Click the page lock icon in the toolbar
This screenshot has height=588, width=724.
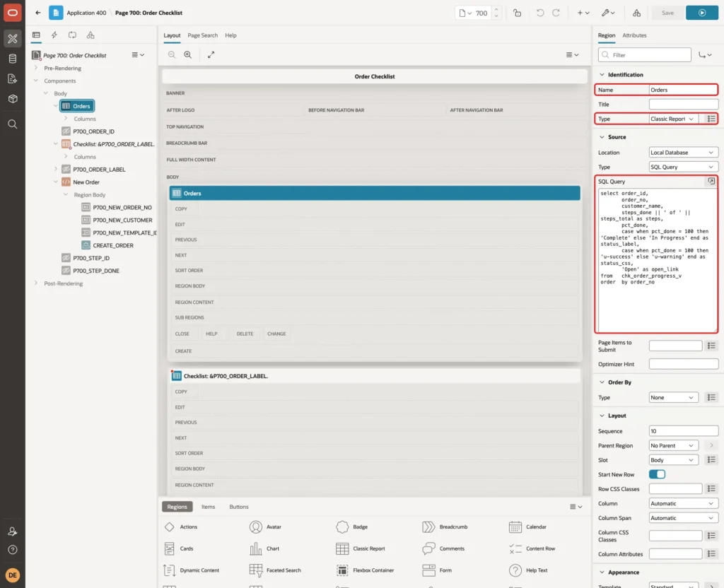tap(517, 13)
